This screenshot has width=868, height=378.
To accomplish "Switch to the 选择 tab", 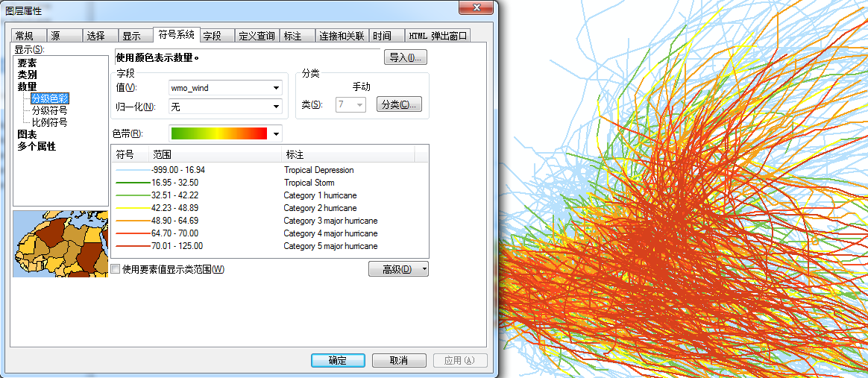I will pos(100,36).
